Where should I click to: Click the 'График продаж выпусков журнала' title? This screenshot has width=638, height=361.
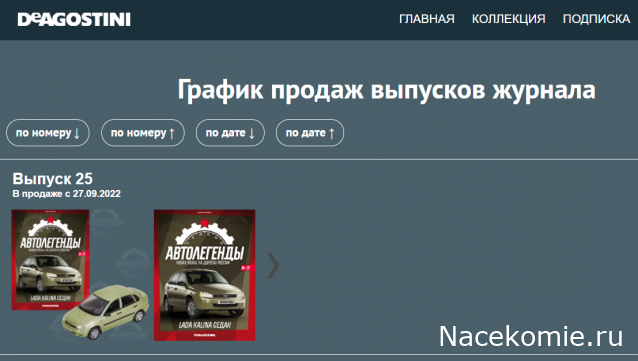click(386, 90)
